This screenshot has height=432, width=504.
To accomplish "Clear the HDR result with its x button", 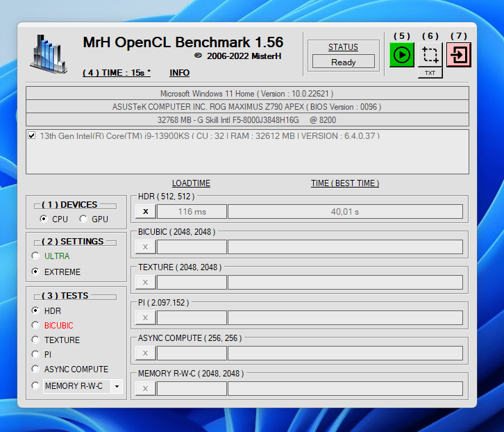I will click(146, 211).
